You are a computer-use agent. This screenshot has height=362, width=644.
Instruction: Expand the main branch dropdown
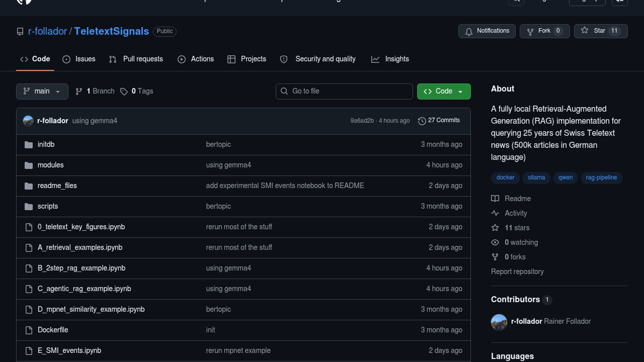42,91
